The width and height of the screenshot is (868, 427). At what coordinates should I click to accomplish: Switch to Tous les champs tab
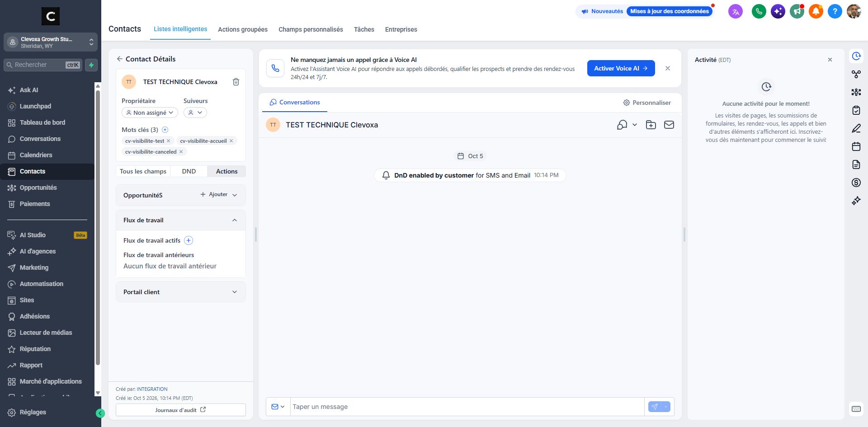[x=143, y=171]
